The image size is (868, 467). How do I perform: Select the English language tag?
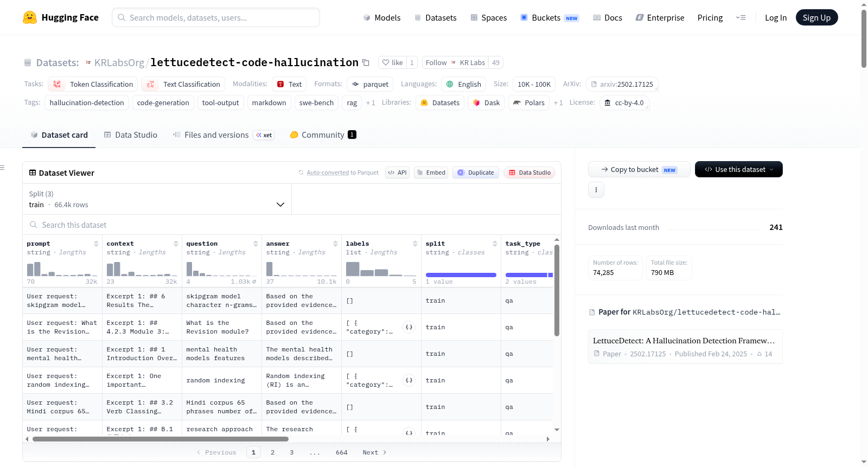point(464,84)
